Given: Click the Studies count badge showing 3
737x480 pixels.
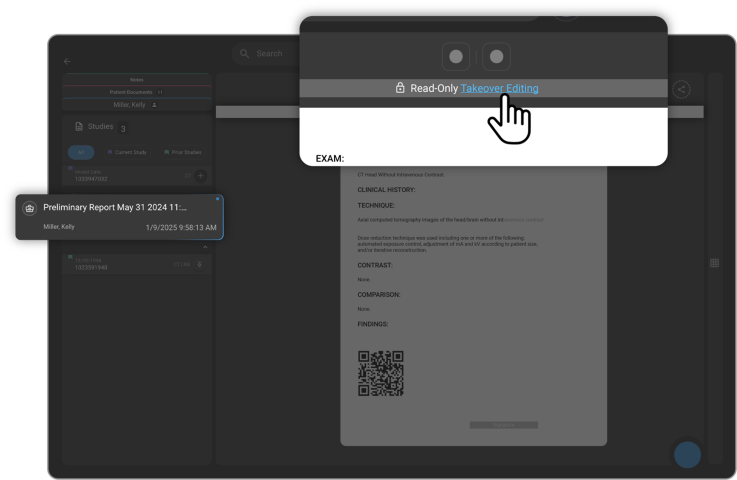Looking at the screenshot, I should 123,129.
